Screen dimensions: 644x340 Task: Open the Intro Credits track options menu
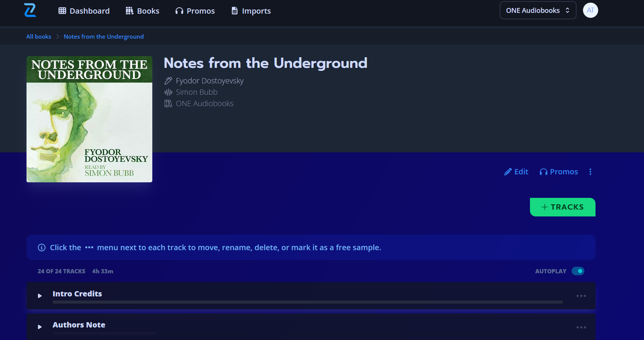[581, 296]
